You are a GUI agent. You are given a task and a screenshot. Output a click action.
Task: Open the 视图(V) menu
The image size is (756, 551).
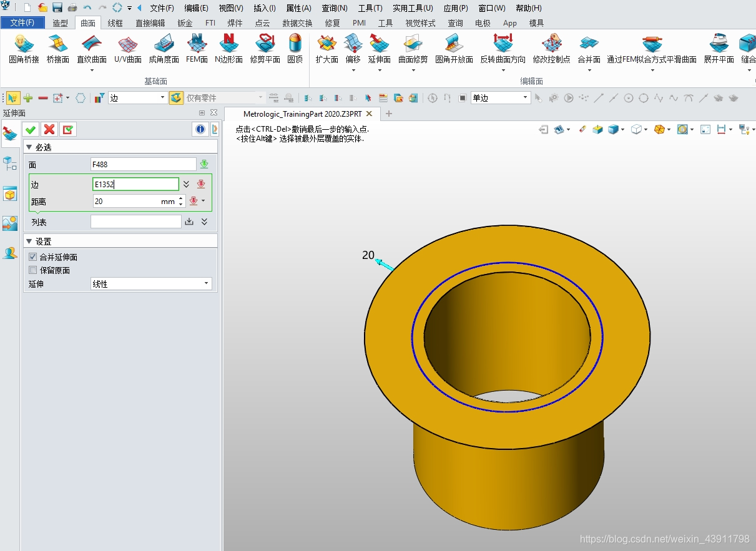pos(231,8)
